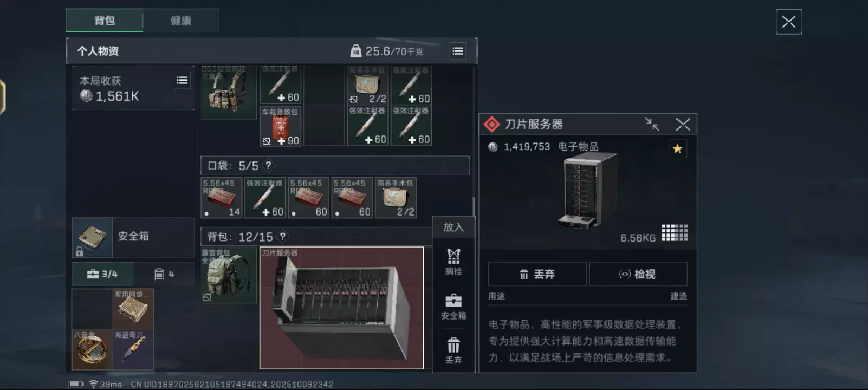Click the 车载急救包 red medkit item
Viewport: 868px width, 390px height.
tap(281, 126)
